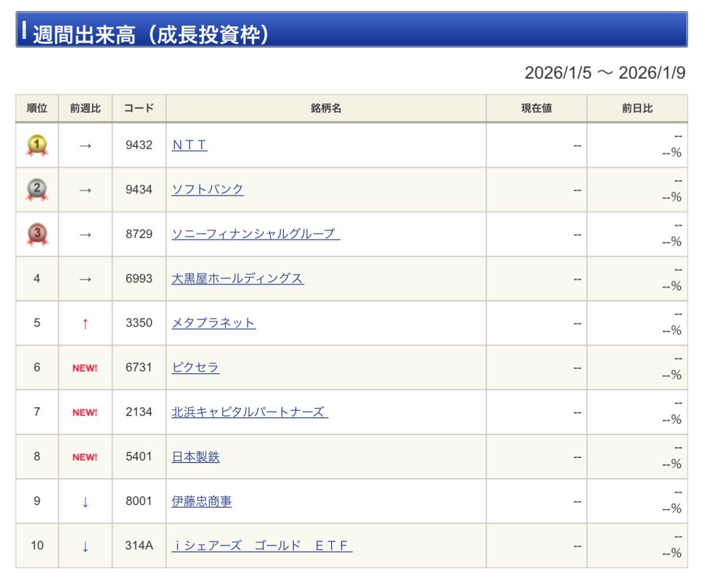
Task: Click stock code 5401
Action: click(139, 456)
